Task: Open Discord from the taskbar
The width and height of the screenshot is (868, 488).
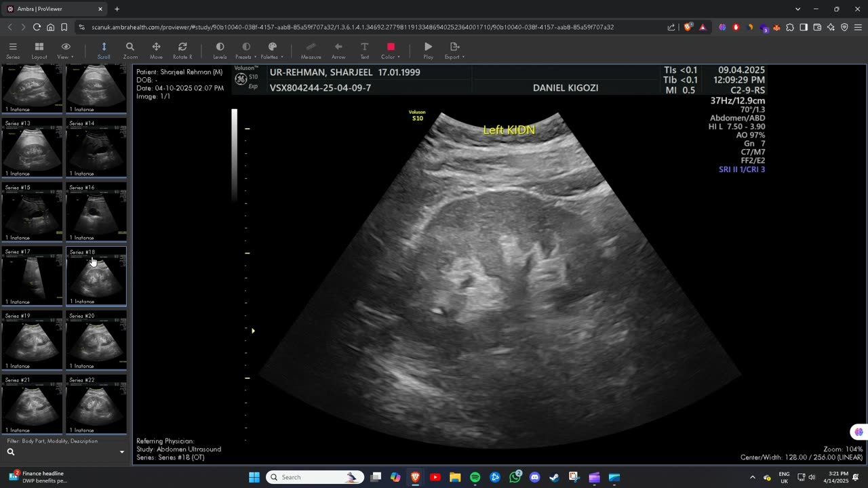Action: pyautogui.click(x=534, y=477)
